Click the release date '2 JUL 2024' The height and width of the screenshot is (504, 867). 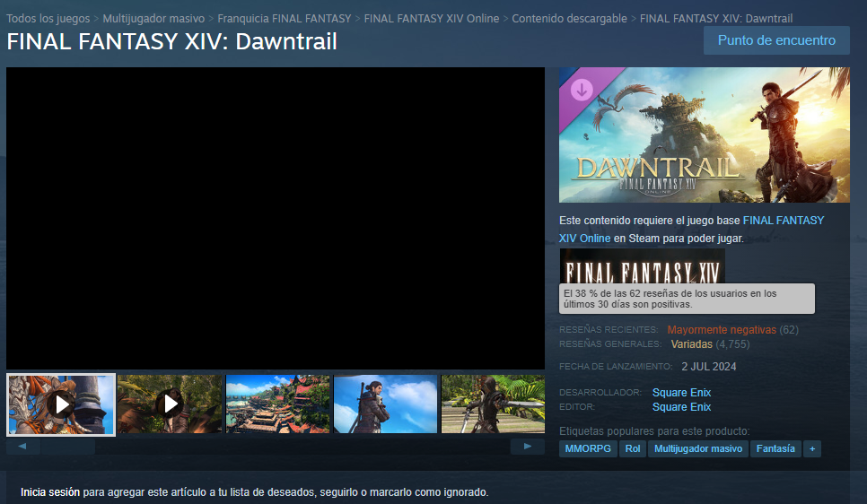point(708,367)
